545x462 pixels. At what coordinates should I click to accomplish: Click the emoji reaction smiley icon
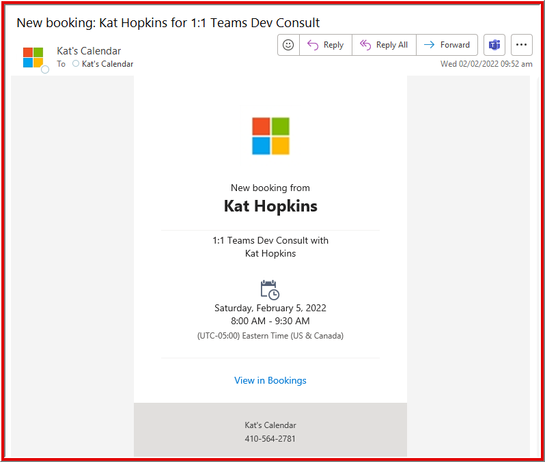tap(288, 45)
